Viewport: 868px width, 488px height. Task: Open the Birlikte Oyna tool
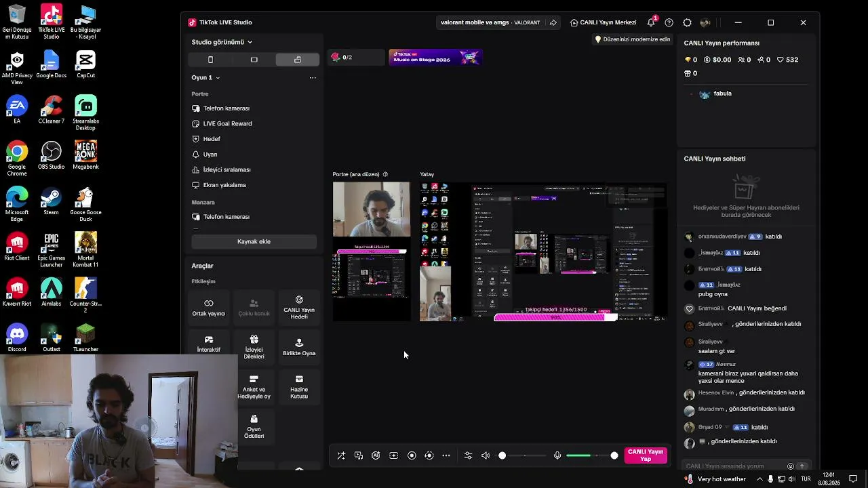point(299,346)
